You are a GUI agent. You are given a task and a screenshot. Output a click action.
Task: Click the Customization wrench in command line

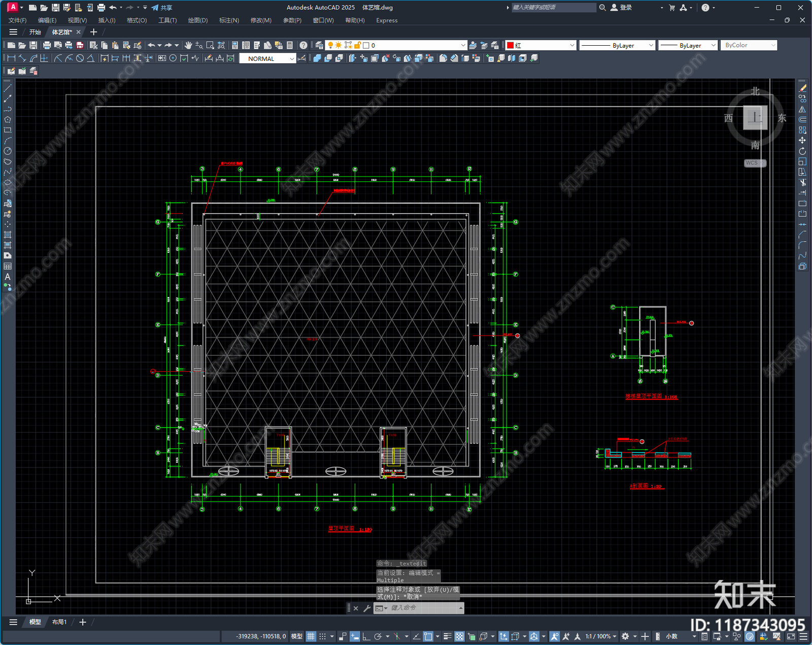coord(367,608)
